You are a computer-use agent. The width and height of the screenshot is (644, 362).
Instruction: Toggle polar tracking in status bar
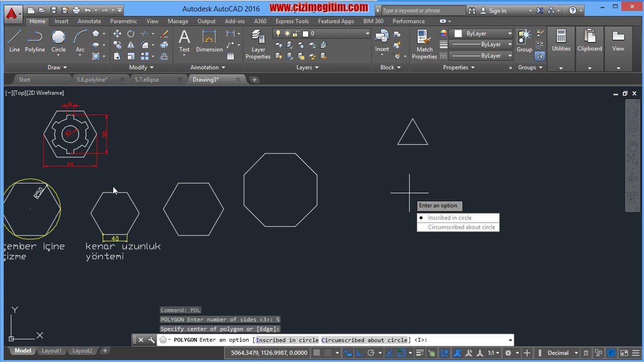click(x=371, y=353)
